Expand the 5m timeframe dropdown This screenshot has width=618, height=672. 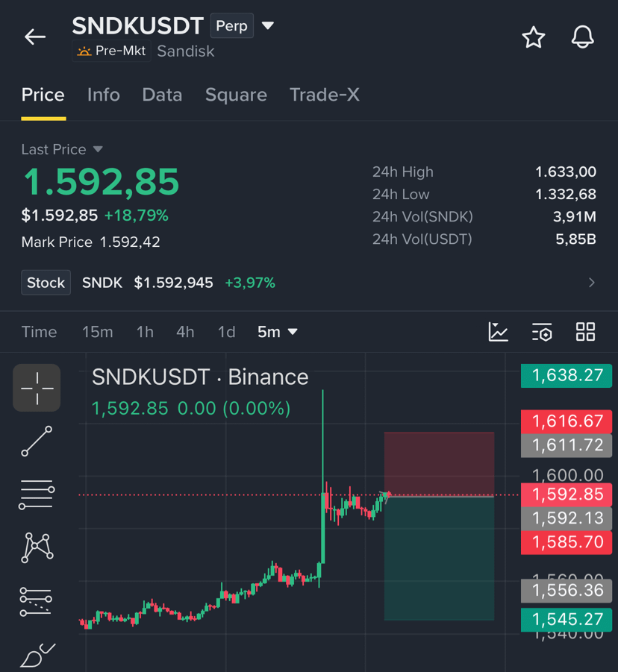click(x=277, y=332)
